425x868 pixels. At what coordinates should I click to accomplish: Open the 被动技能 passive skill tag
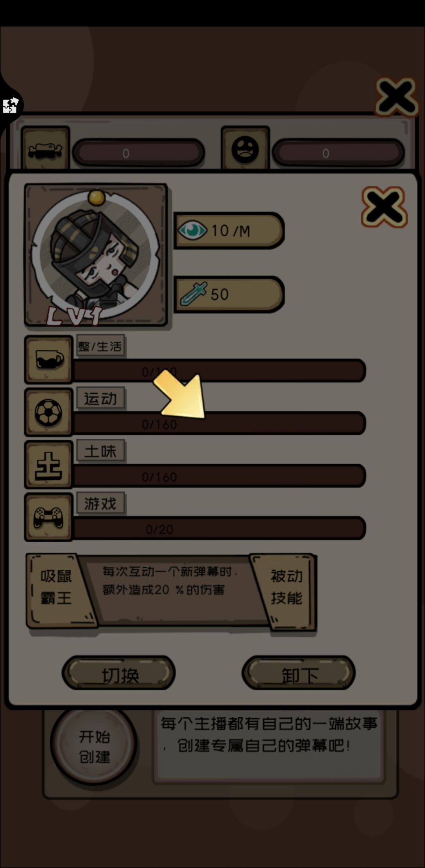[286, 588]
